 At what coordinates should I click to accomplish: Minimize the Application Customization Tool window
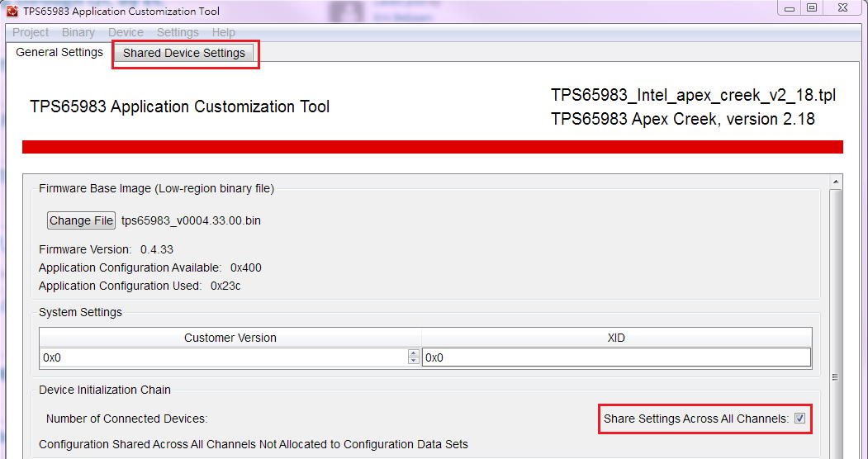point(790,9)
